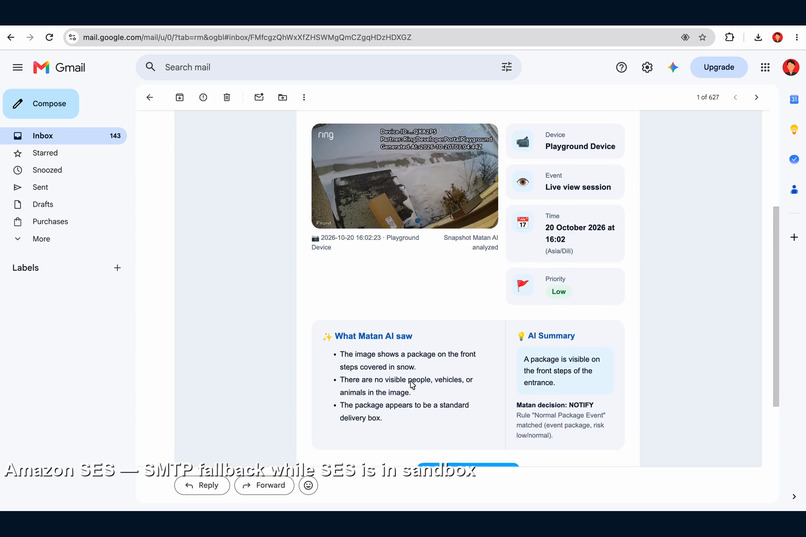Open Gmail Support help icon
This screenshot has width=806, height=537.
tap(621, 67)
